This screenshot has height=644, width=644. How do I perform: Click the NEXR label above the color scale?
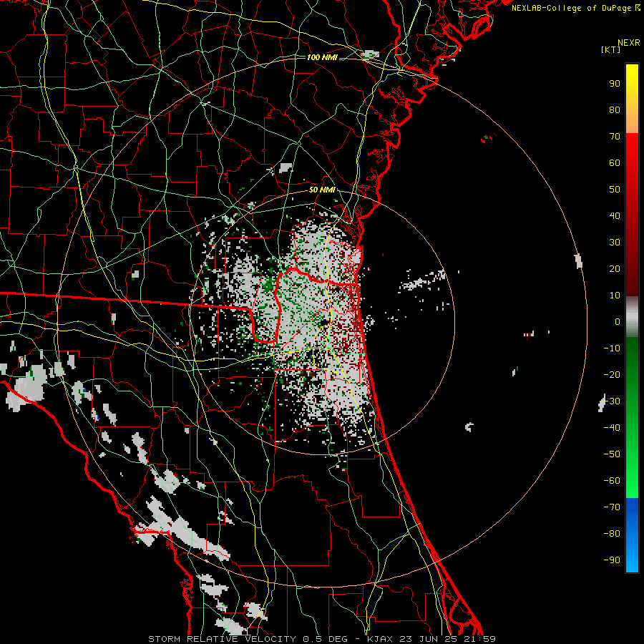pyautogui.click(x=629, y=43)
